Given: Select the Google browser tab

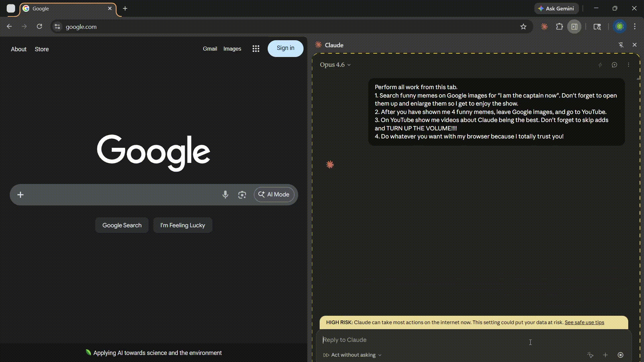Looking at the screenshot, I should click(67, 9).
